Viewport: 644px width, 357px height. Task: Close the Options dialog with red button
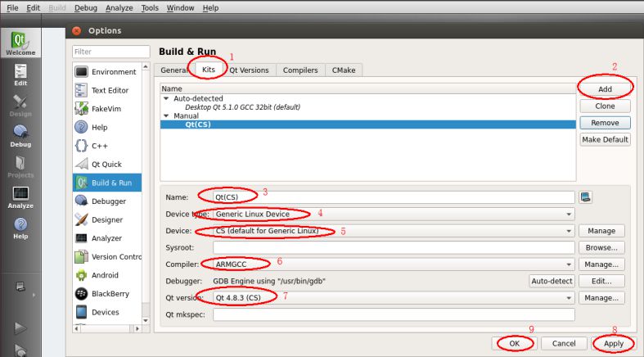coord(76,31)
